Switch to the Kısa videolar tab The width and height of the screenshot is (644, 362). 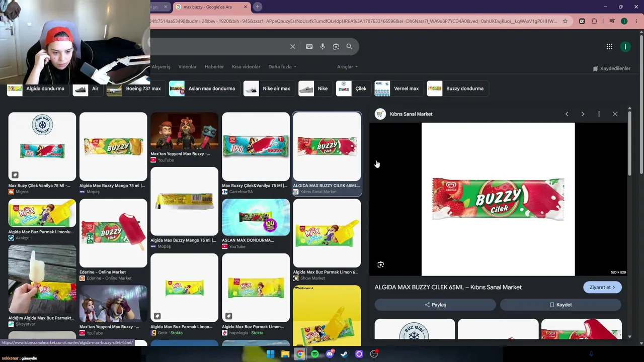(x=246, y=67)
